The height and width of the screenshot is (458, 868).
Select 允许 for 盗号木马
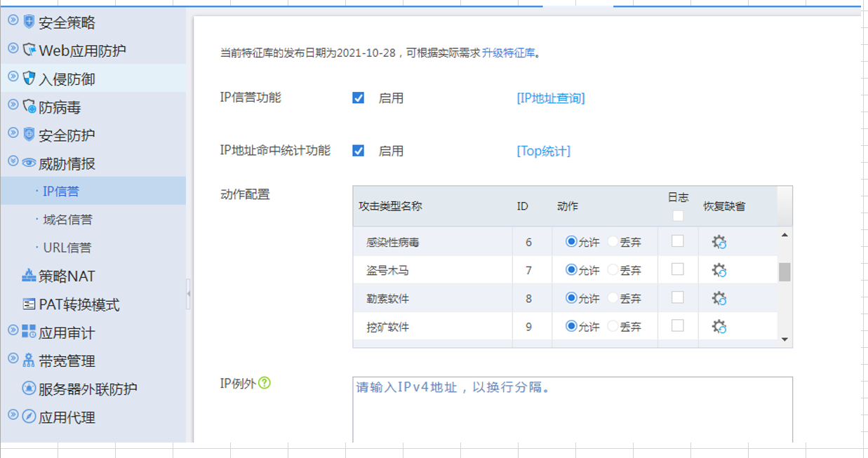click(571, 269)
